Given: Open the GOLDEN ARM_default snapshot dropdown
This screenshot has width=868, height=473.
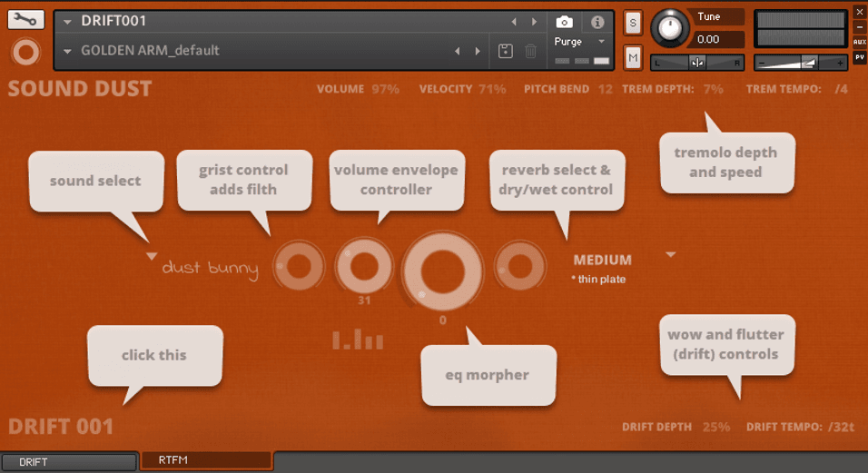Looking at the screenshot, I should click(x=67, y=52).
